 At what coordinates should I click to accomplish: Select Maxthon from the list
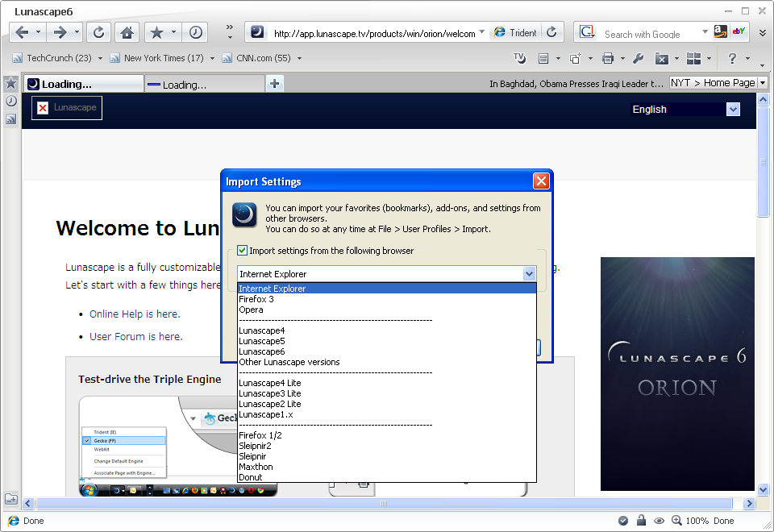tap(386, 467)
